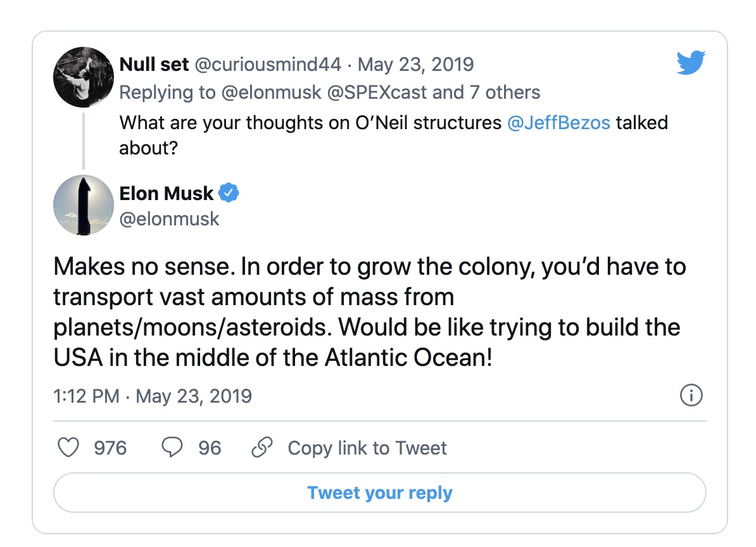Open Elon Musk's rocket avatar
This screenshot has width=756, height=547.
[83, 205]
